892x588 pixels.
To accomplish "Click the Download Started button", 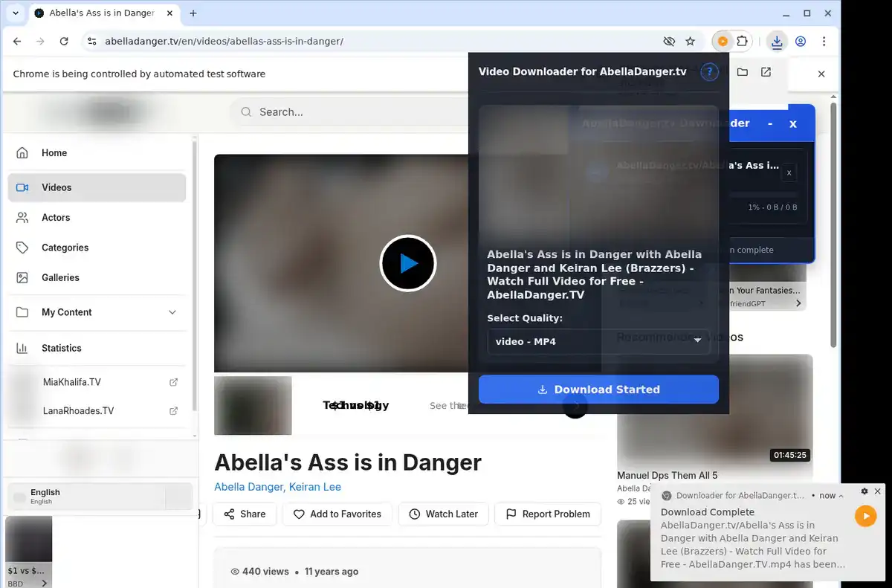I will 598,390.
